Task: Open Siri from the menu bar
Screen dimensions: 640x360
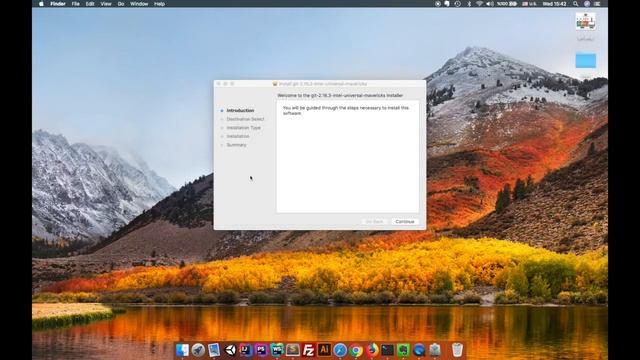Action: tap(587, 4)
